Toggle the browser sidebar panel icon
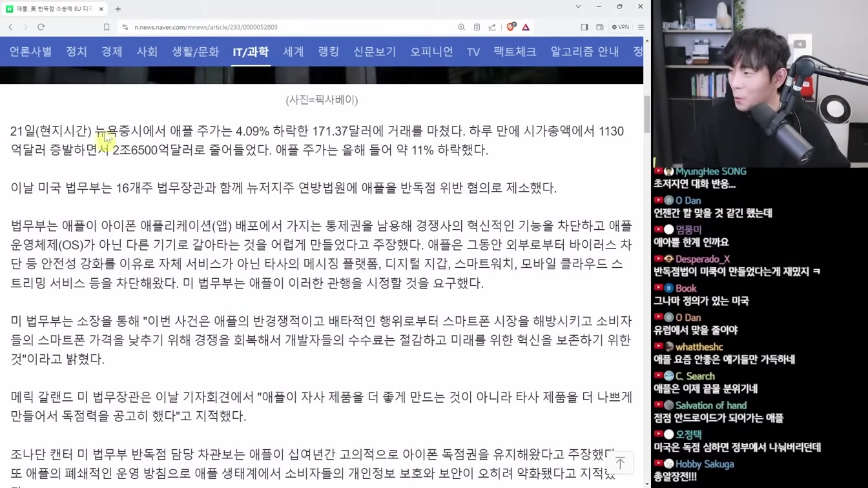 (x=584, y=27)
